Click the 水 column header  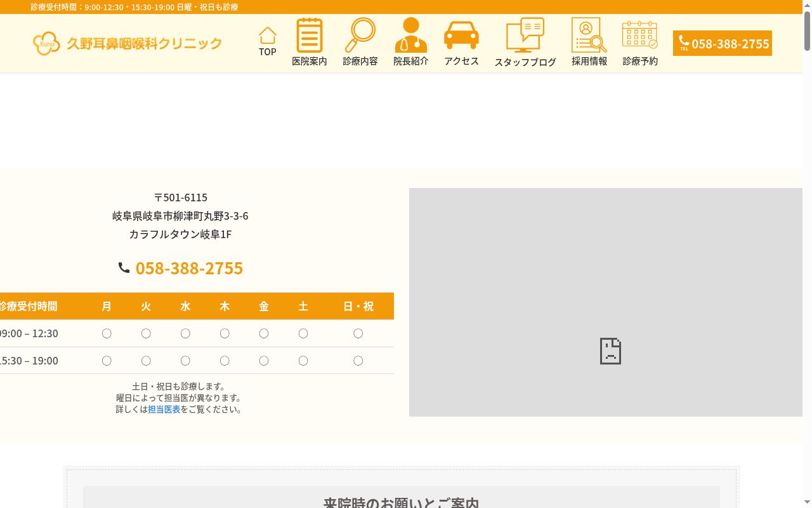(185, 306)
